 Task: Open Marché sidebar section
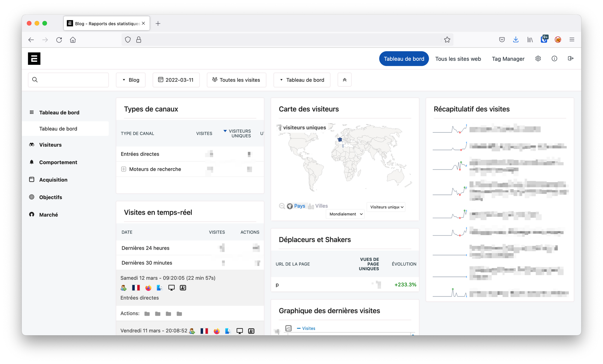(x=49, y=215)
